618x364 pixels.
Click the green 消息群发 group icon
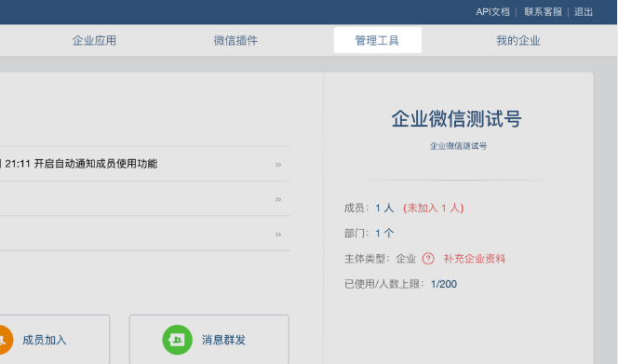(178, 340)
